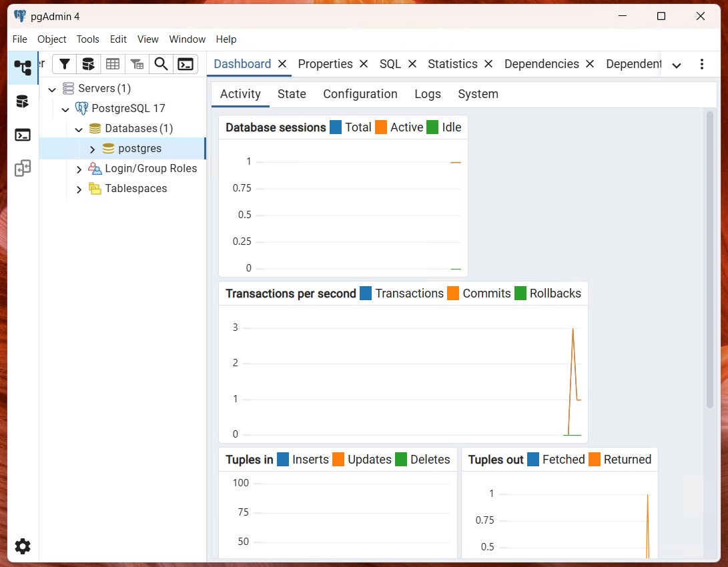Select the Logs sub-tab
The image size is (728, 567).
(x=428, y=94)
